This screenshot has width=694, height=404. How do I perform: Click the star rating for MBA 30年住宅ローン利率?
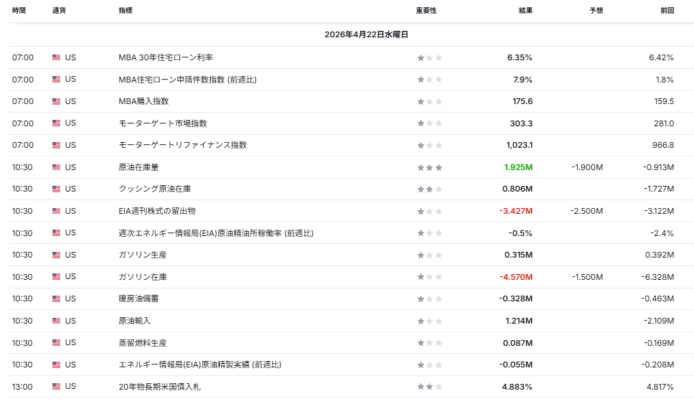pos(429,57)
